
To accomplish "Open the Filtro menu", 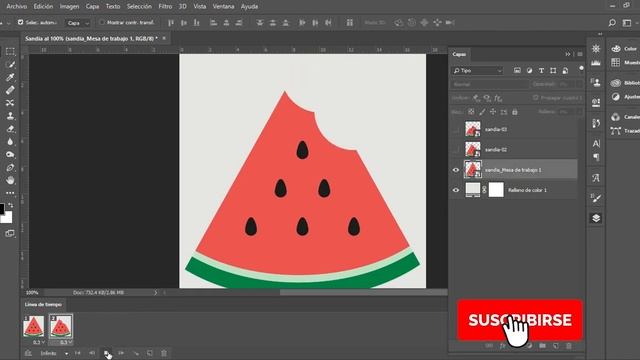I will (x=165, y=7).
